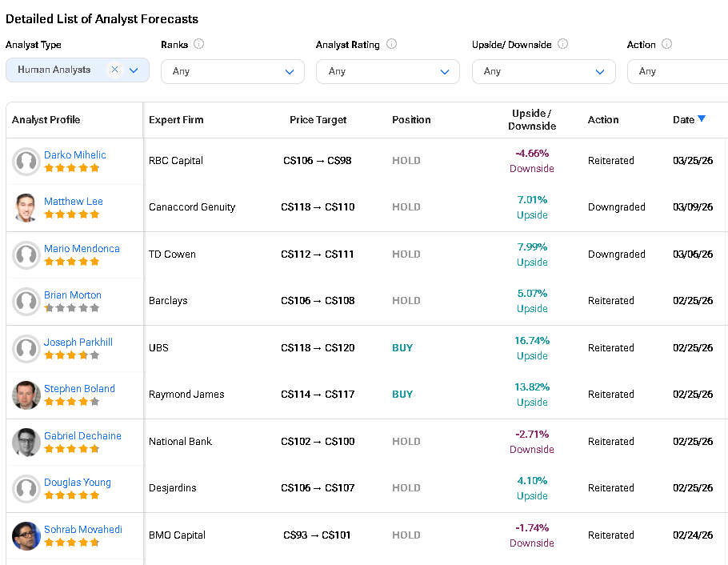Click the Ranks info icon
This screenshot has height=565, width=728.
199,44
